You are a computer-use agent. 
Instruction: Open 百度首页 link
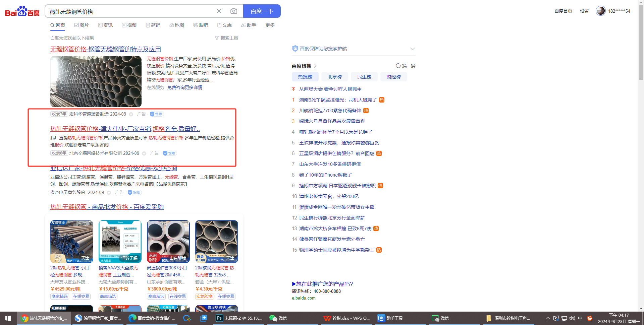point(563,11)
